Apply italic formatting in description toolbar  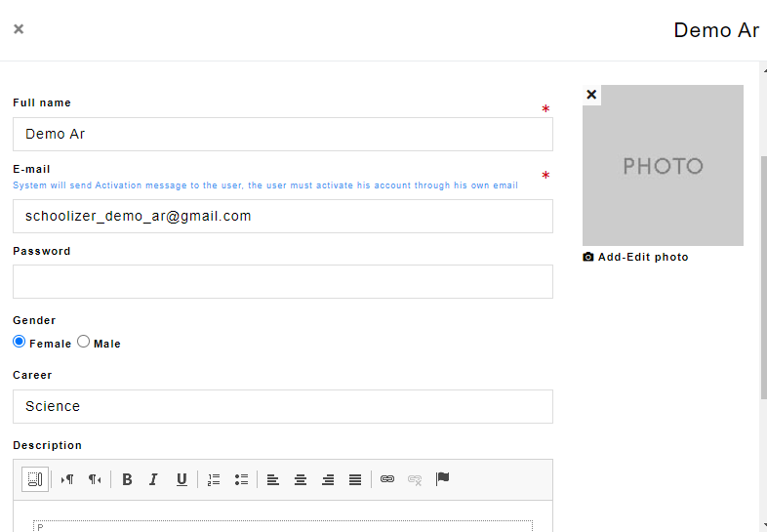point(153,479)
